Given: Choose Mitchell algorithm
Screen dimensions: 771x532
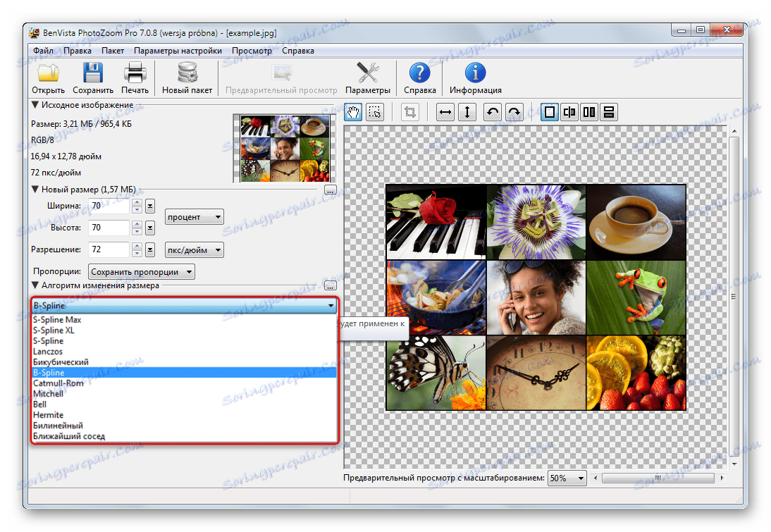Looking at the screenshot, I should point(185,394).
